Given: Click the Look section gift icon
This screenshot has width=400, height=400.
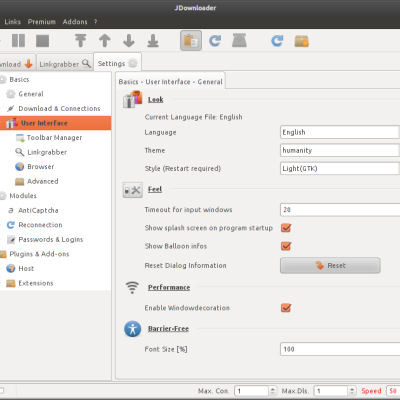Looking at the screenshot, I should pos(132,99).
